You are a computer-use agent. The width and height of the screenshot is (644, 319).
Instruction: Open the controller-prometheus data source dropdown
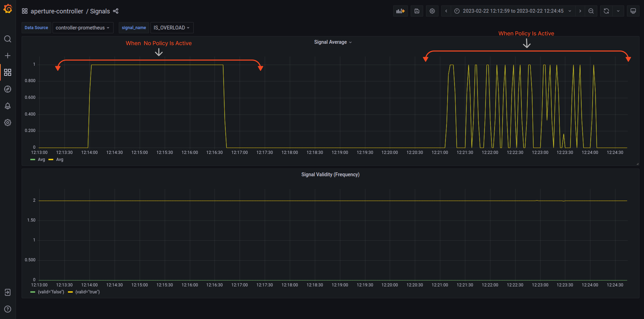click(83, 28)
